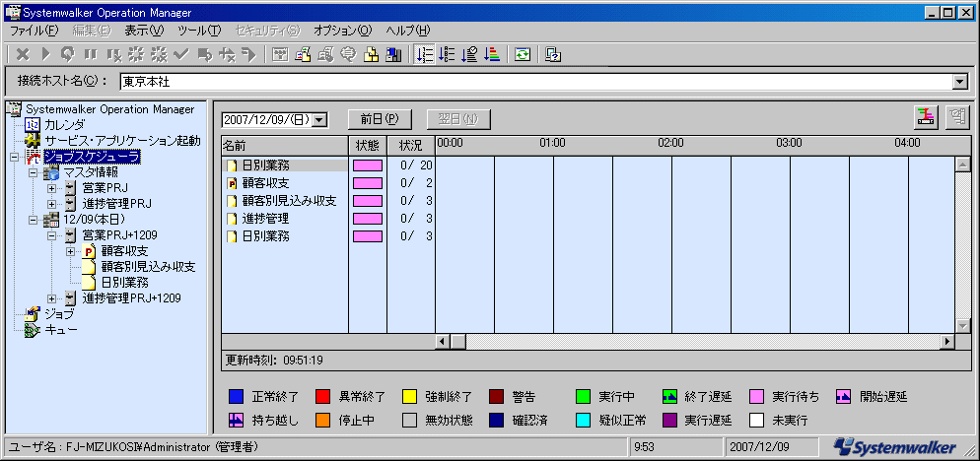The width and height of the screenshot is (980, 461).
Task: Open the ファイル(F) menu
Action: pyautogui.click(x=35, y=30)
